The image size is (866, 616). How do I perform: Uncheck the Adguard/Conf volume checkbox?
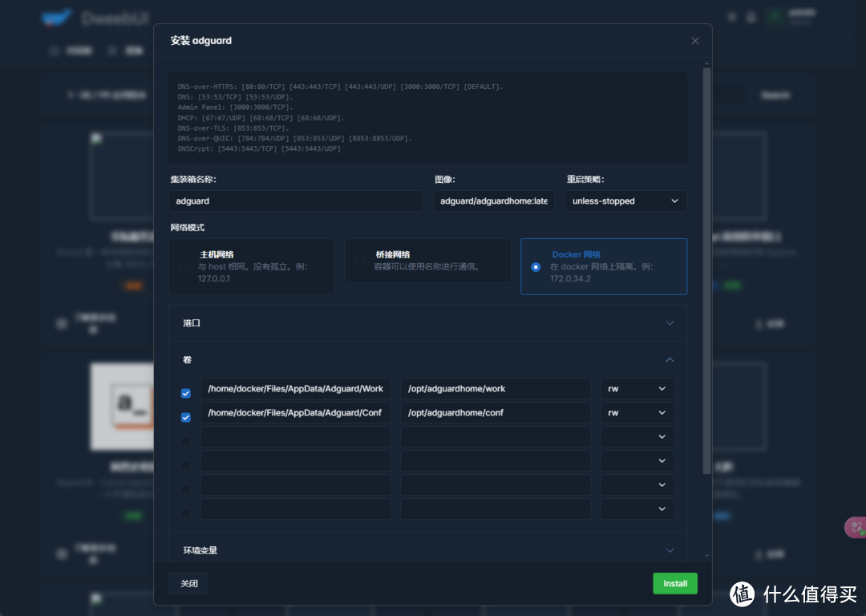[x=186, y=418]
